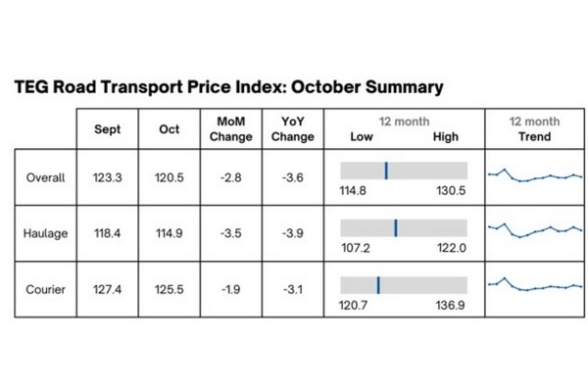Click the Courier YoY Change value -3.1
This screenshot has width=588, height=392.
click(x=292, y=290)
